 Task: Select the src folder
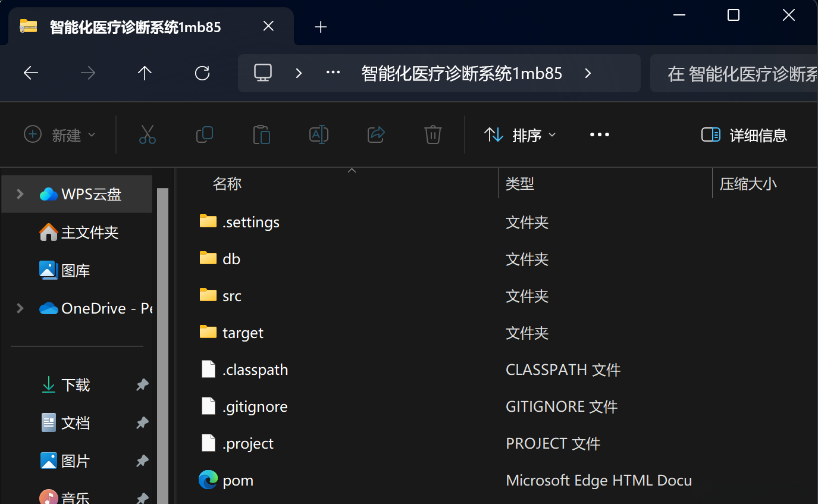point(232,296)
